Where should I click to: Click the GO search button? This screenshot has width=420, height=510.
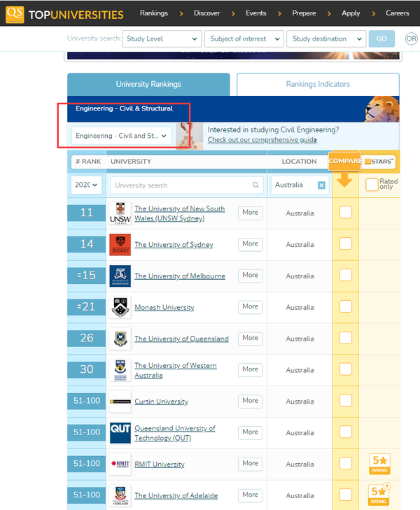pyautogui.click(x=381, y=38)
